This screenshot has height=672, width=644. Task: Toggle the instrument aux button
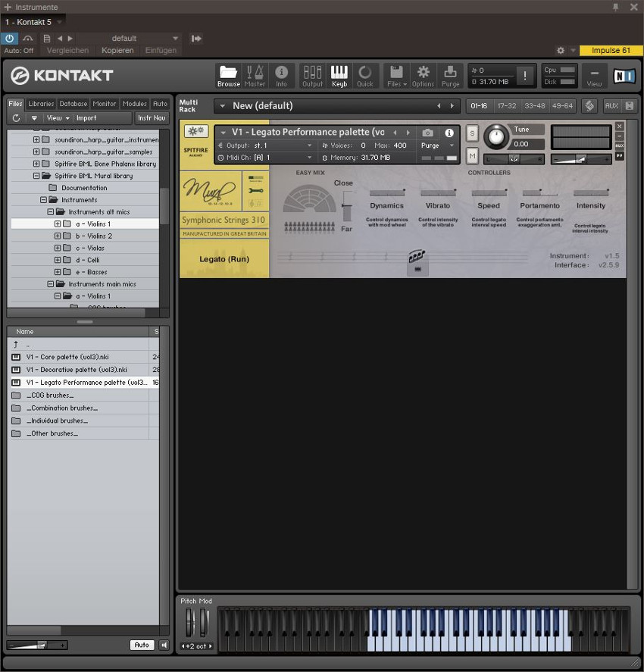coord(620,145)
